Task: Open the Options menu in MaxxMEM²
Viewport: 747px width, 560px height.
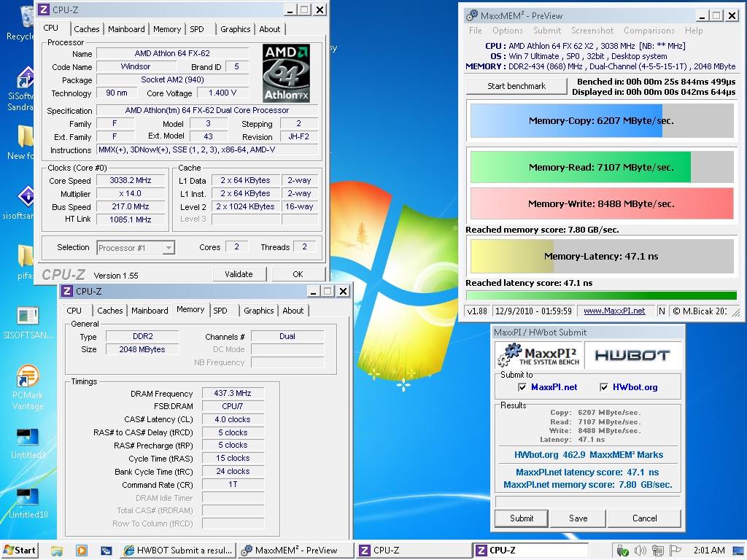Action: point(508,31)
